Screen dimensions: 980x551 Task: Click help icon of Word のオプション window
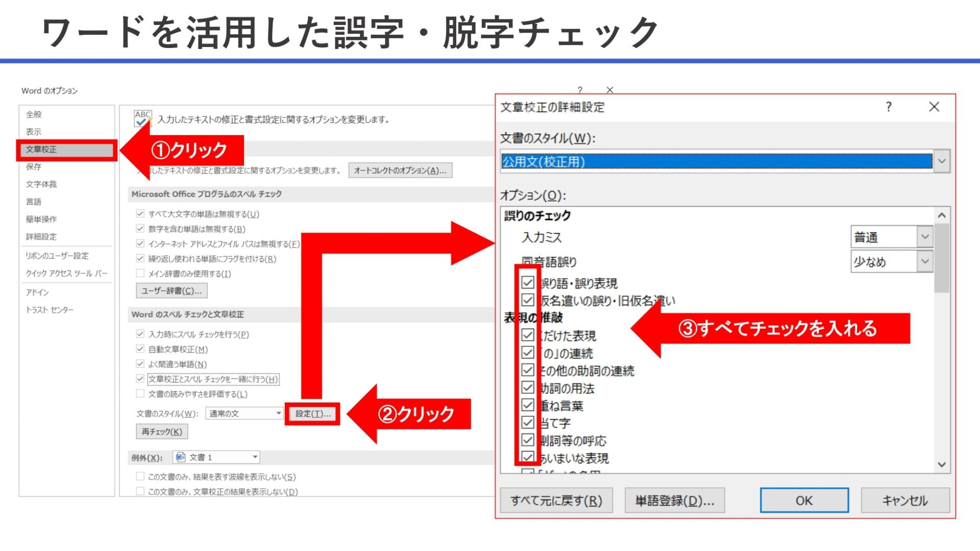[580, 90]
